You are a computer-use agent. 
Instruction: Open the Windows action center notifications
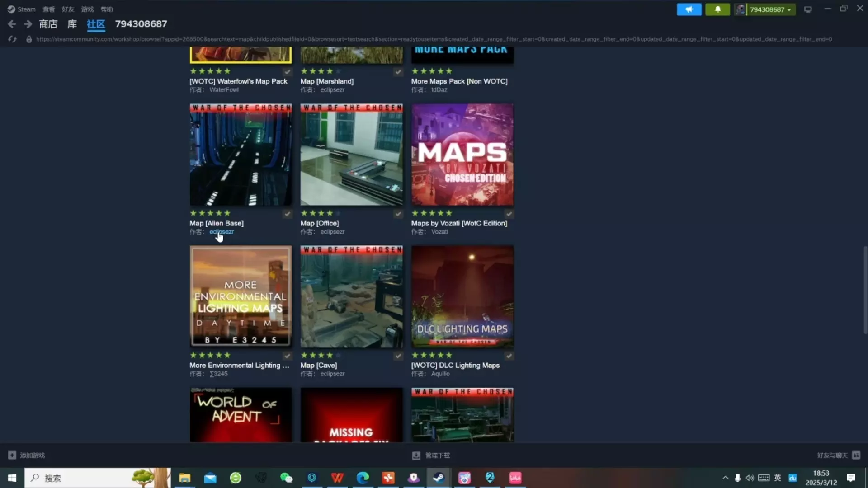[851, 478]
